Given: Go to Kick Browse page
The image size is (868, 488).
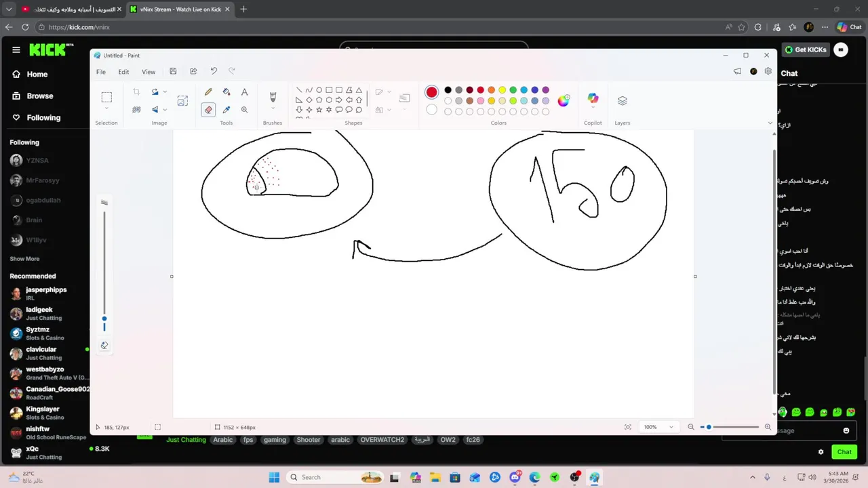Looking at the screenshot, I should 33,96.
